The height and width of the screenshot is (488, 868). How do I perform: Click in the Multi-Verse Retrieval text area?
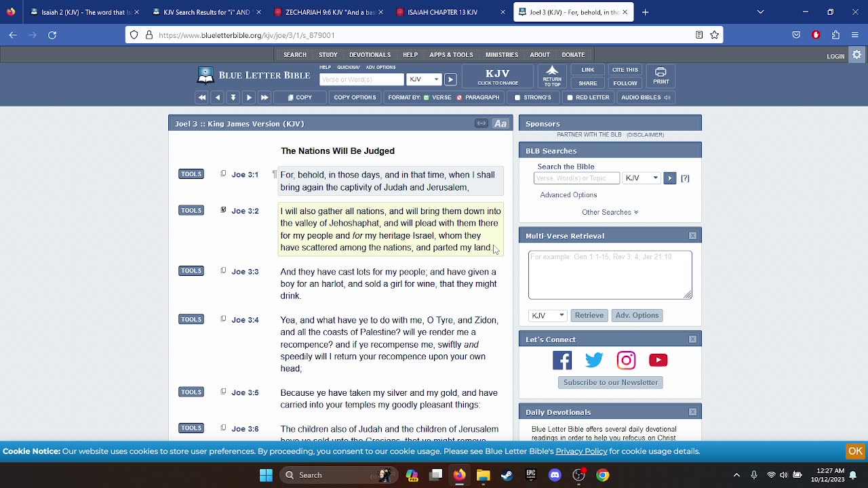610,274
